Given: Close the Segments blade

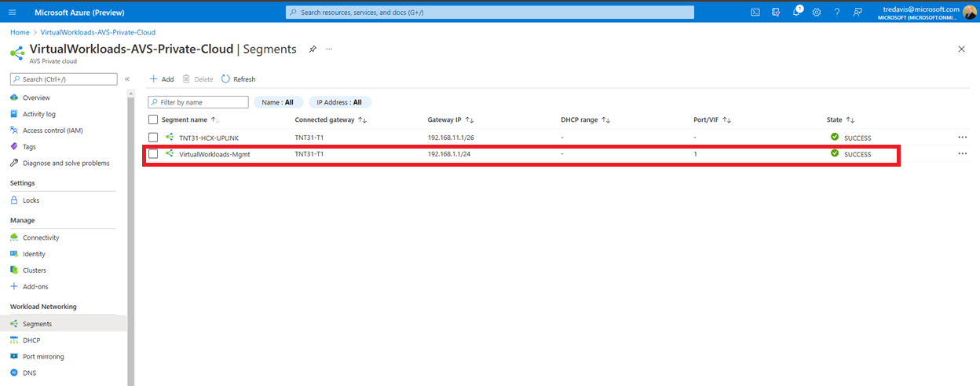Looking at the screenshot, I should (x=962, y=49).
